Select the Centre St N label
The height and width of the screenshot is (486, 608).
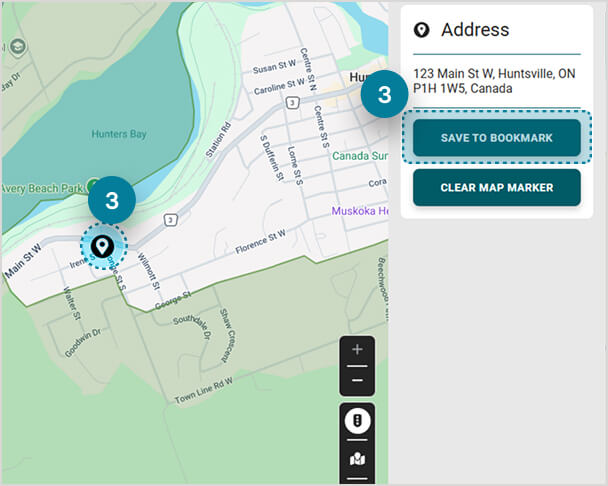coord(308,69)
